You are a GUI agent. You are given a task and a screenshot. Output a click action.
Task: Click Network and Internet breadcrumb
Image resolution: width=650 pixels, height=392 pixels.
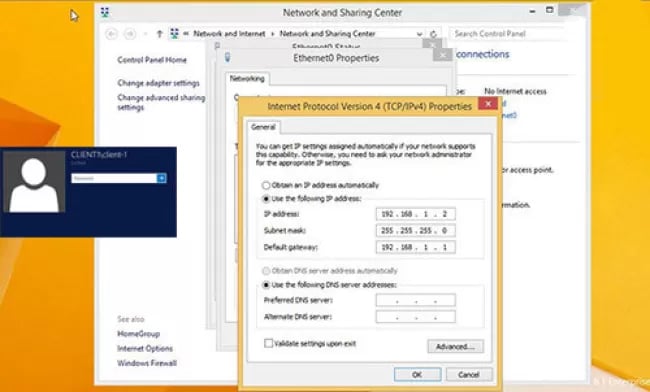click(x=229, y=34)
